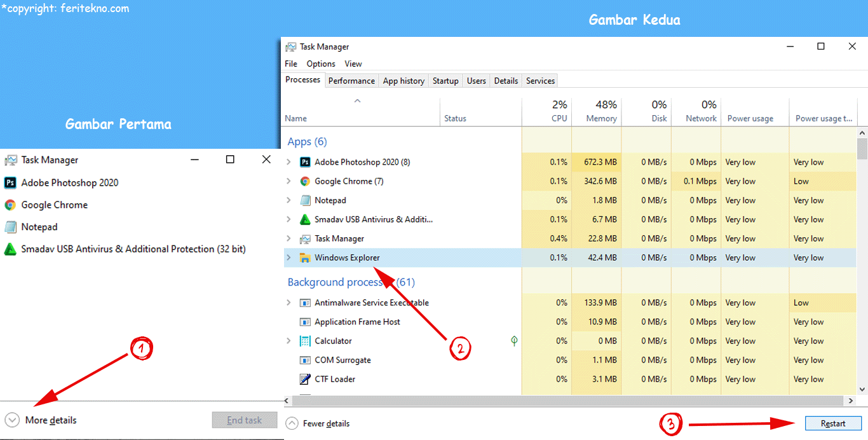Click the Notepad icon in Processes tab

click(305, 200)
